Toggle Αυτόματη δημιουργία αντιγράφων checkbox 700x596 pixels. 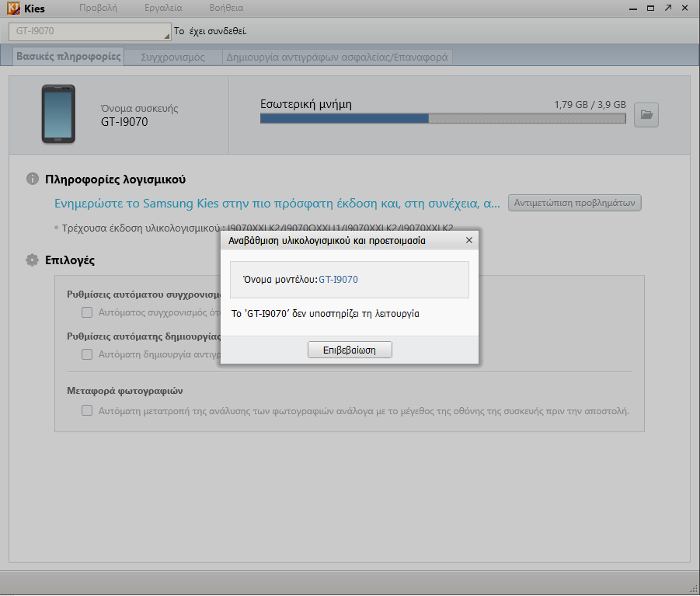tap(87, 354)
